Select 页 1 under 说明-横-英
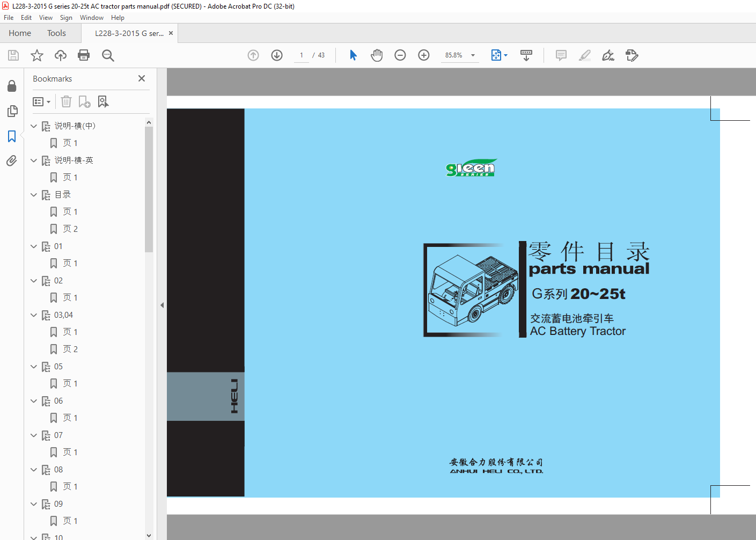The image size is (756, 540). tap(70, 178)
